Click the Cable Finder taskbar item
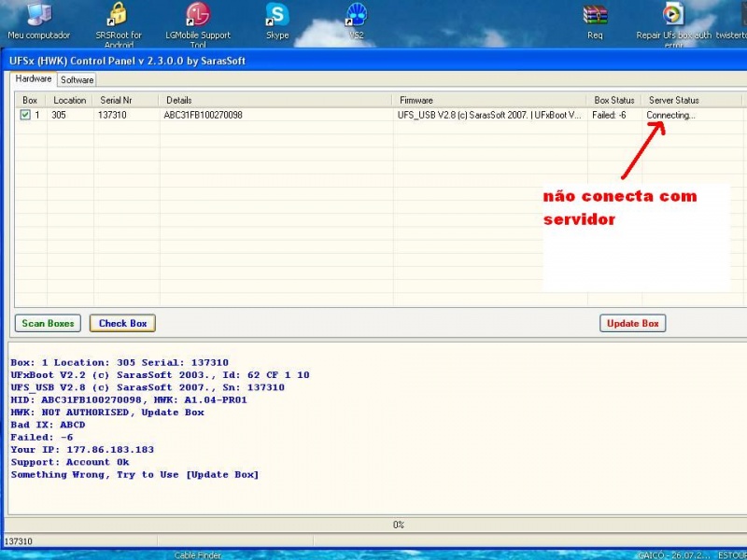This screenshot has width=747, height=560. click(197, 554)
